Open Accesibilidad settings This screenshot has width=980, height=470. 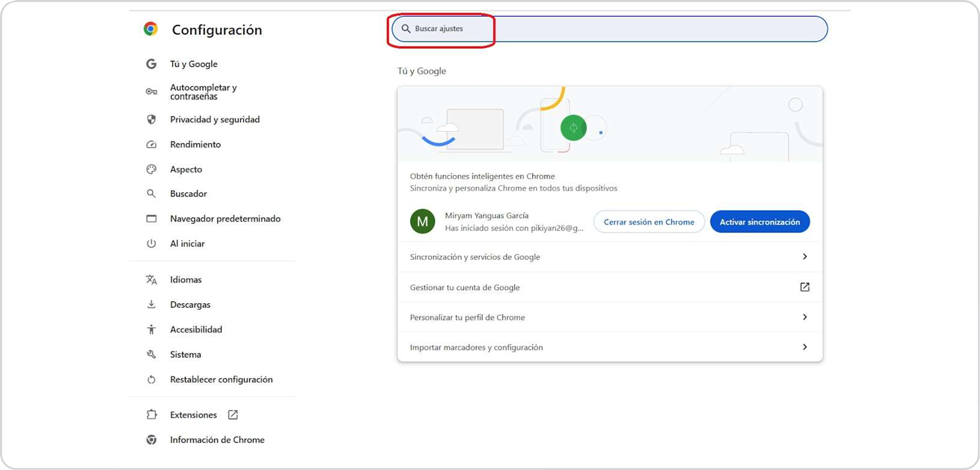coord(196,329)
